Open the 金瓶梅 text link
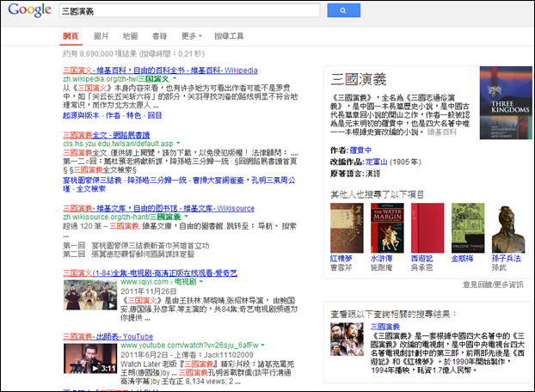 pos(463,259)
